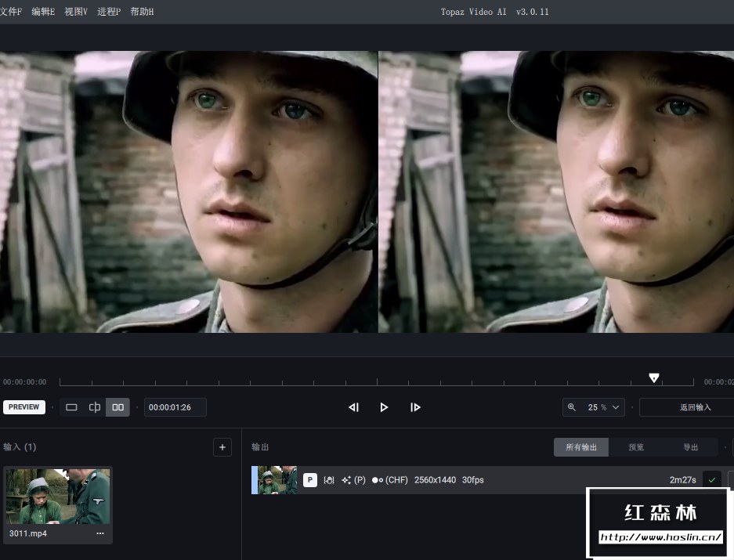
Task: Click the timeline playhead marker
Action: click(654, 378)
